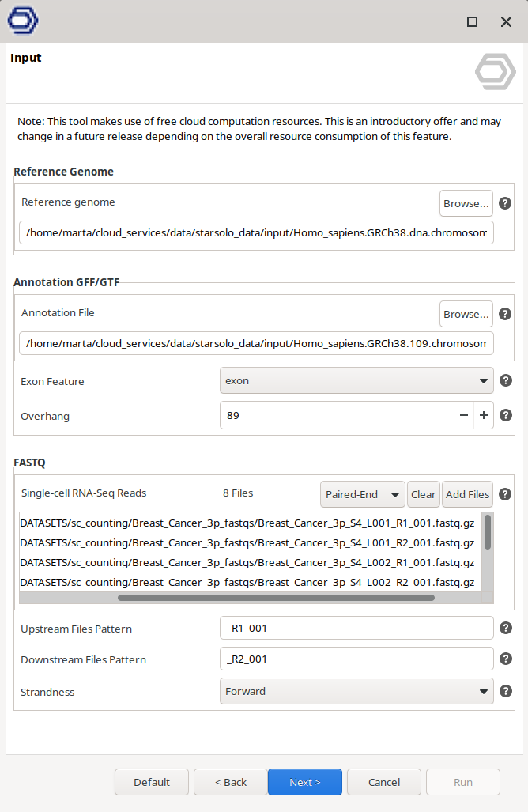Show help for Upstream Files Pattern

click(x=505, y=629)
